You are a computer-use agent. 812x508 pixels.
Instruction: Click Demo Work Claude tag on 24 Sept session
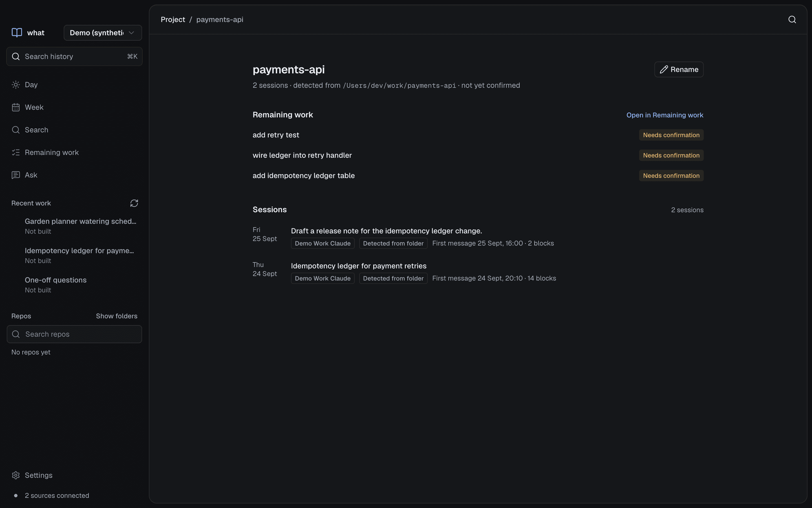(323, 278)
